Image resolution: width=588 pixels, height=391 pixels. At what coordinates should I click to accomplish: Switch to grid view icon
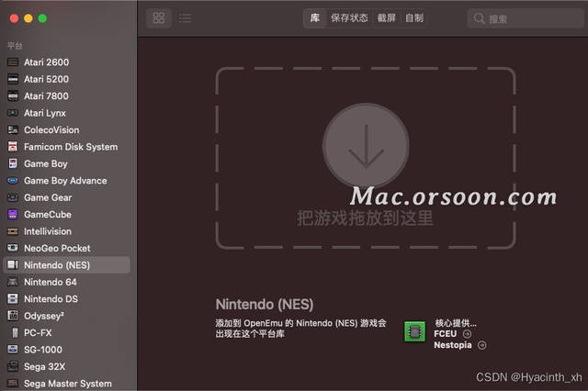pos(159,17)
